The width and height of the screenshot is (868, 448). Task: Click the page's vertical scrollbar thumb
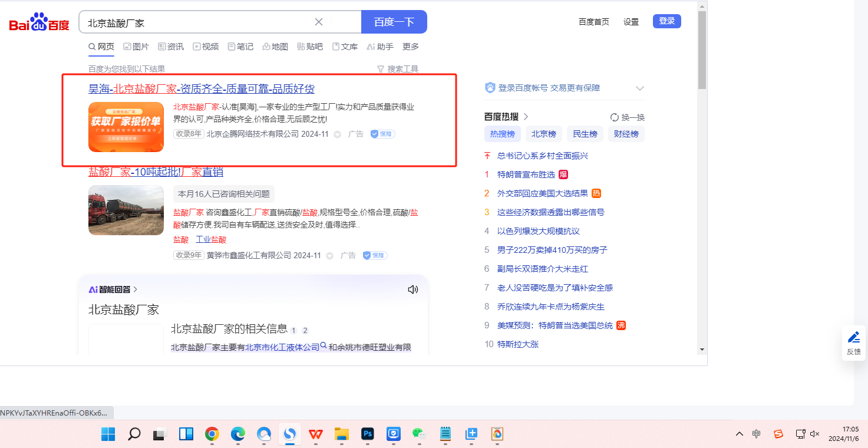701,50
